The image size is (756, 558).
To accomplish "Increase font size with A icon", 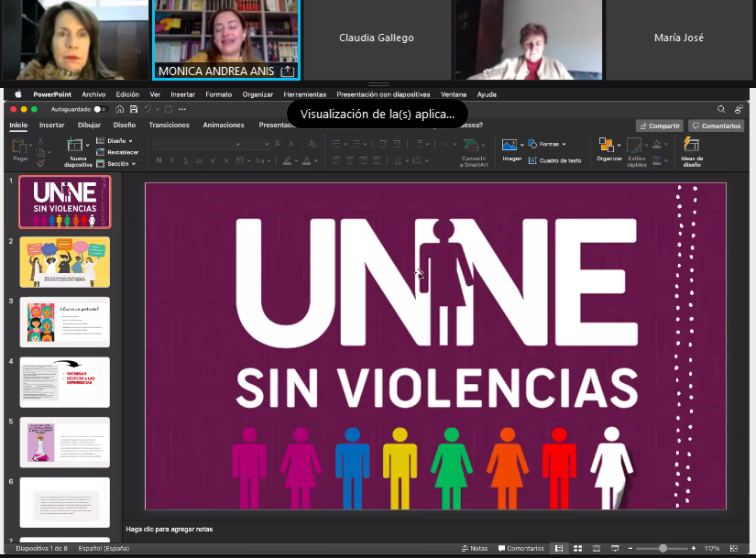I will pyautogui.click(x=278, y=144).
